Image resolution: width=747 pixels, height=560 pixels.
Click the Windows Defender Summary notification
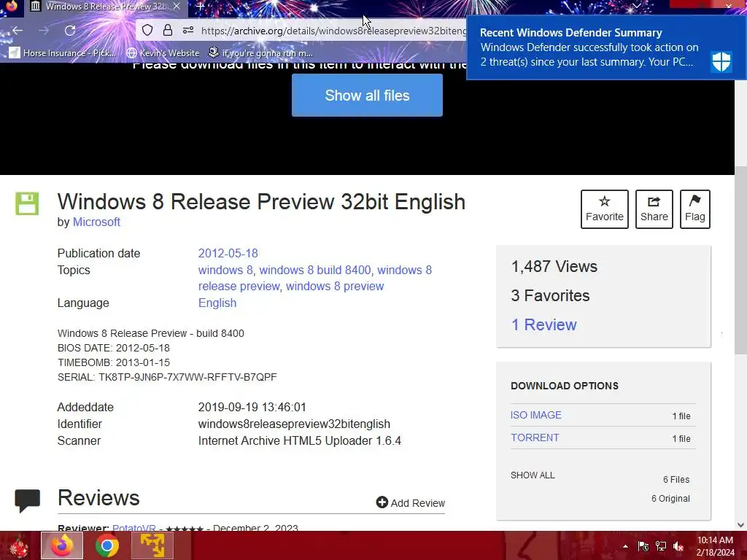click(x=606, y=47)
